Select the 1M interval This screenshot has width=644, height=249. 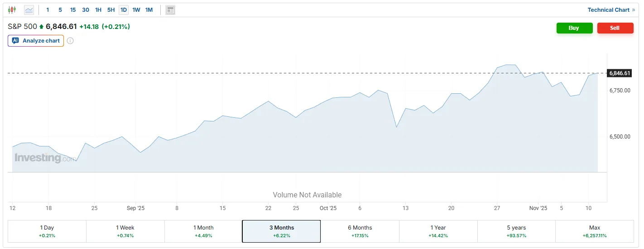[149, 10]
